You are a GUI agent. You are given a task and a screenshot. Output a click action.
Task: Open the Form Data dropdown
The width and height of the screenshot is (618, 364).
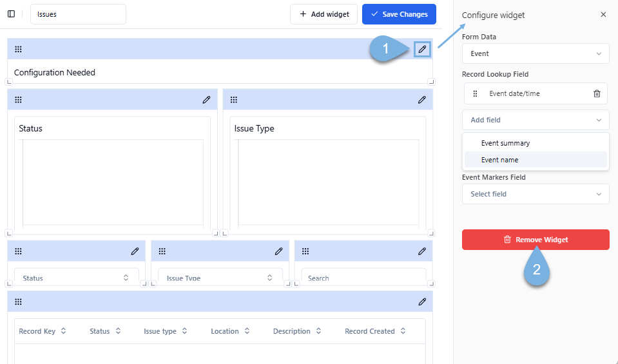(x=535, y=53)
